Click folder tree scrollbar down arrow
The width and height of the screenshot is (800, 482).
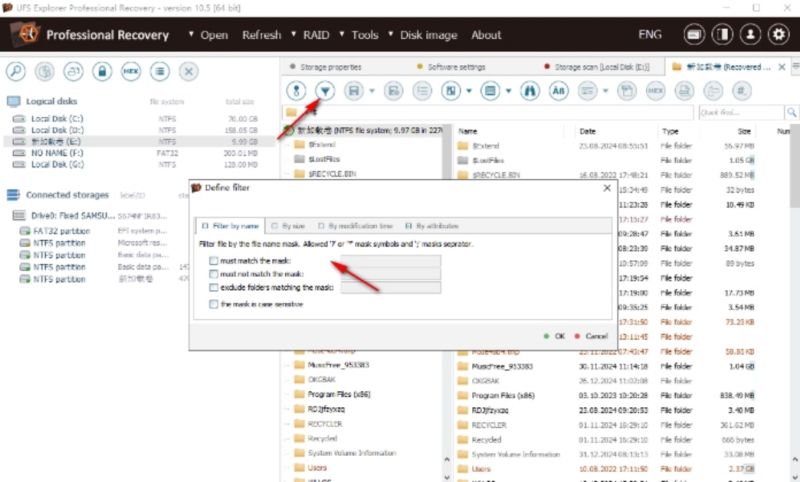click(447, 477)
